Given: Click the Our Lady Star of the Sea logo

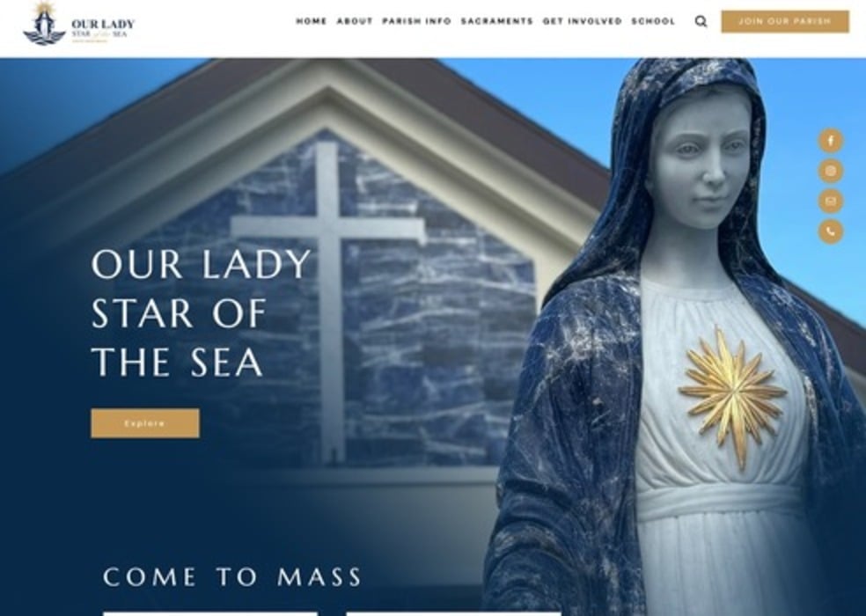Looking at the screenshot, I should coord(78,24).
